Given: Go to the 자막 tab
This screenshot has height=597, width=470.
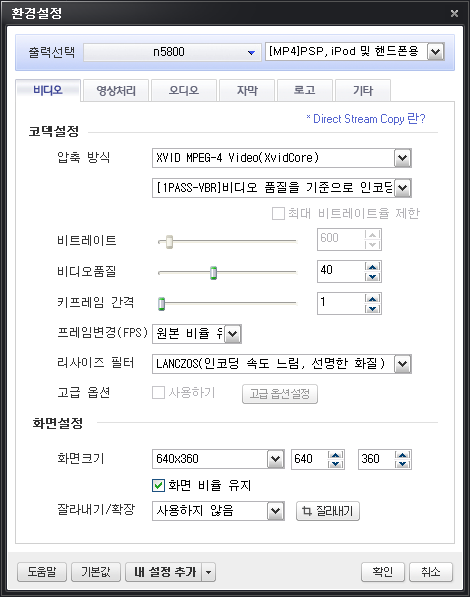Looking at the screenshot, I should pyautogui.click(x=247, y=91).
